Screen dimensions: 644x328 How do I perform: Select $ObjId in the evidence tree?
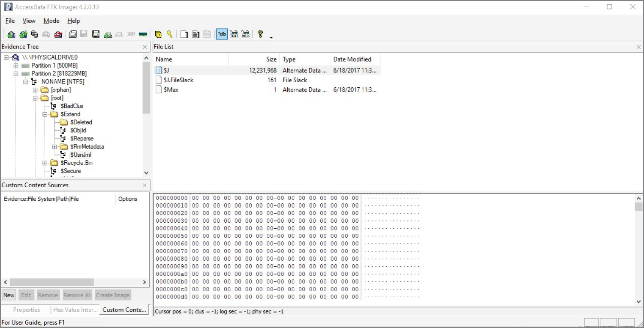pyautogui.click(x=78, y=131)
